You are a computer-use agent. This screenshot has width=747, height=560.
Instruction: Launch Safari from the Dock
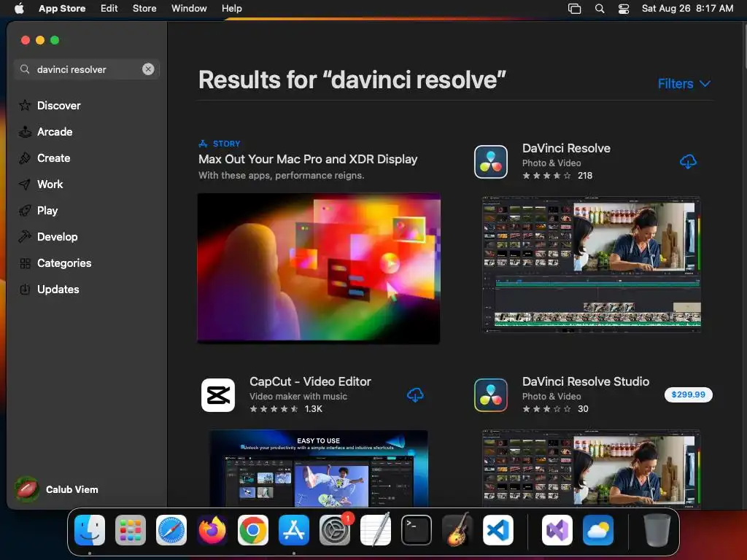(x=171, y=530)
